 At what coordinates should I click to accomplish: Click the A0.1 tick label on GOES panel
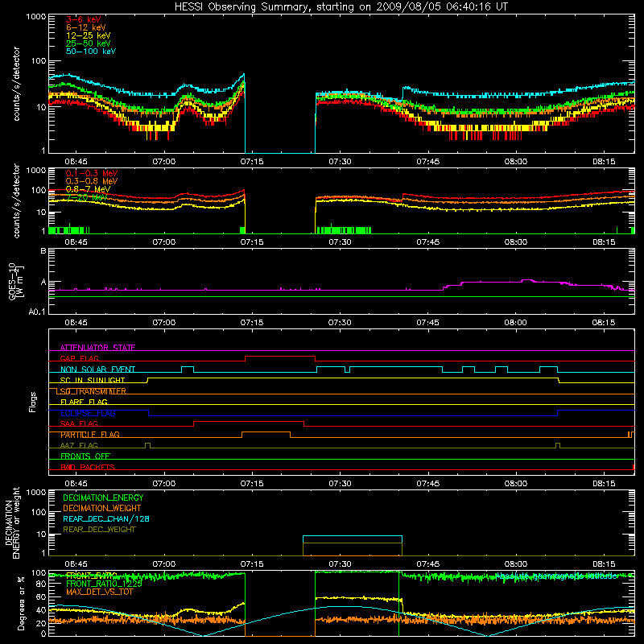[x=37, y=312]
